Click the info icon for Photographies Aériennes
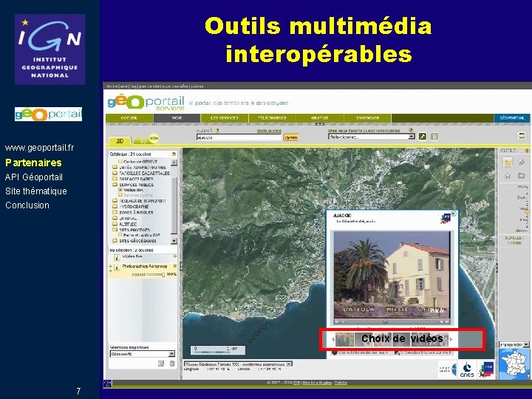 117,268
